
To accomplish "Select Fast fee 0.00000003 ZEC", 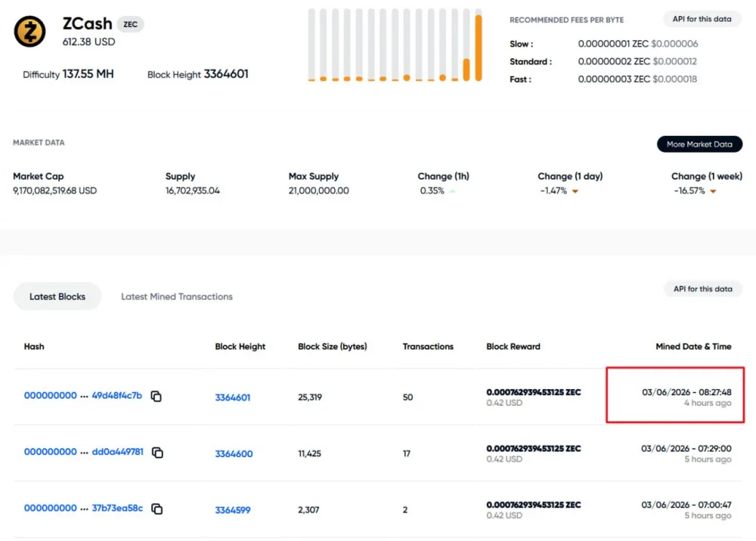I will [614, 79].
